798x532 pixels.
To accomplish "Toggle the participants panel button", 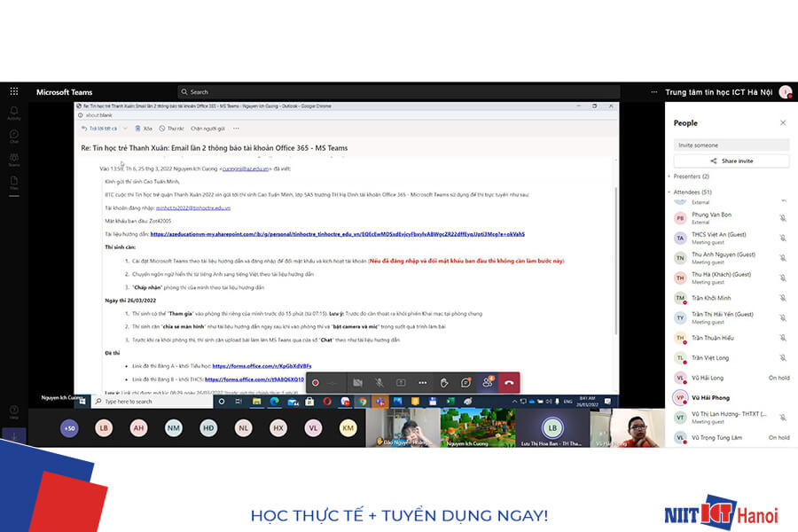I will pyautogui.click(x=487, y=382).
